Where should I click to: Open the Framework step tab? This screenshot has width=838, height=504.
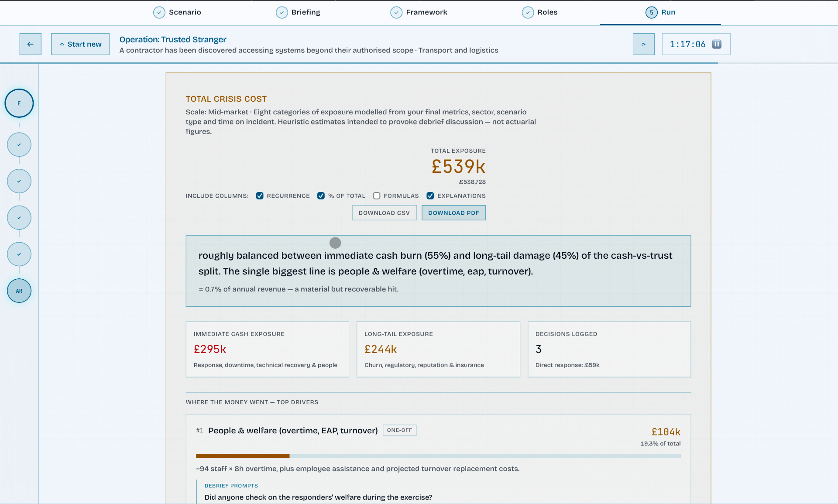419,12
